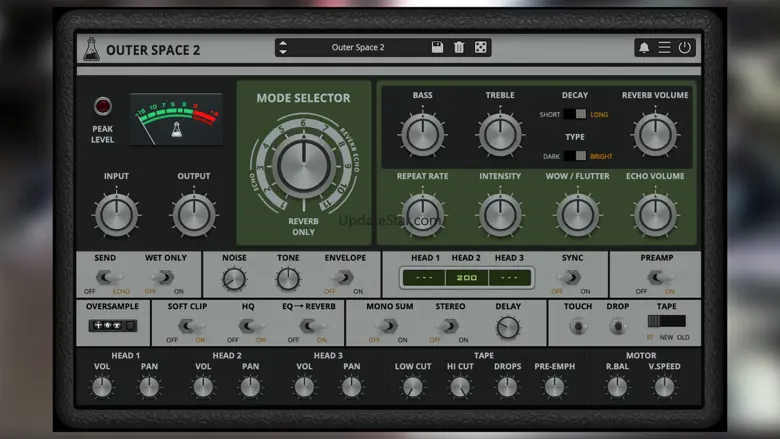Viewport: 780px width, 439px height.
Task: Toggle the HQ switch
Action: coord(250,326)
